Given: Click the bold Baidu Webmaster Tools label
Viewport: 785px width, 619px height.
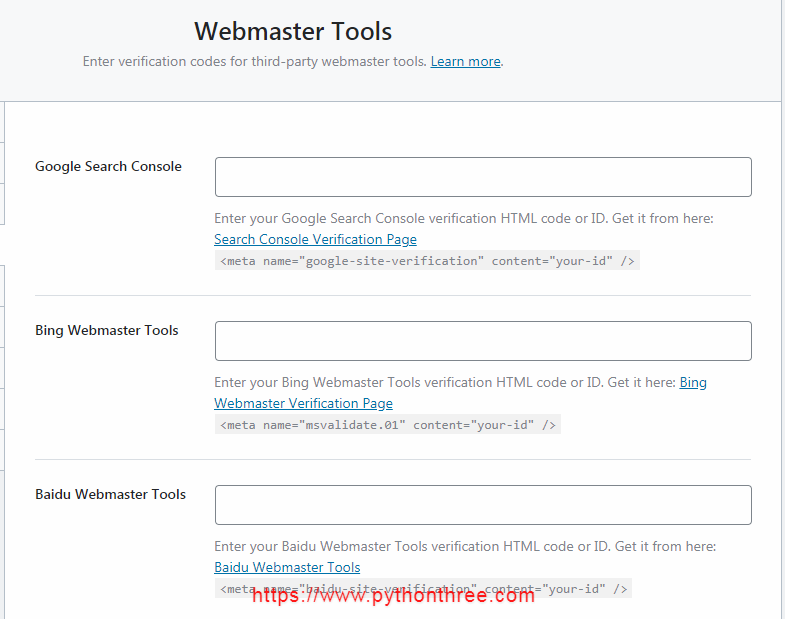Looking at the screenshot, I should pyautogui.click(x=110, y=494).
